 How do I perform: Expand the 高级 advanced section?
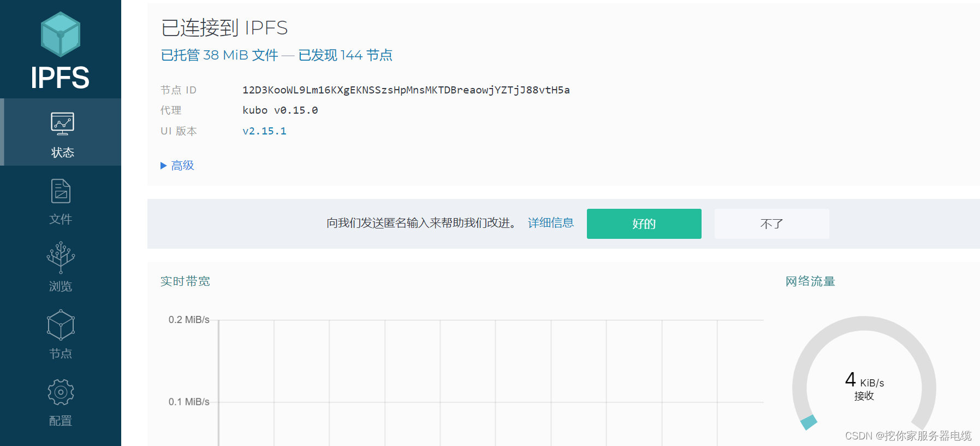[x=177, y=166]
